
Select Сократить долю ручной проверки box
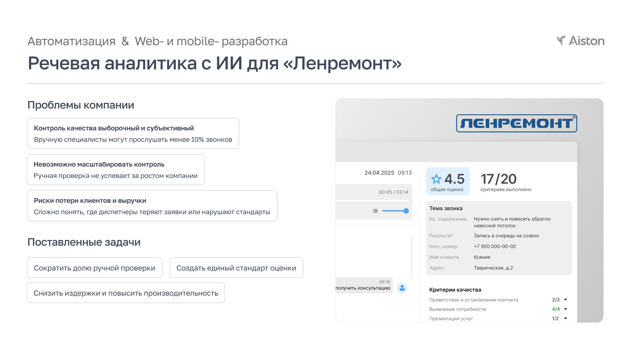[95, 268]
